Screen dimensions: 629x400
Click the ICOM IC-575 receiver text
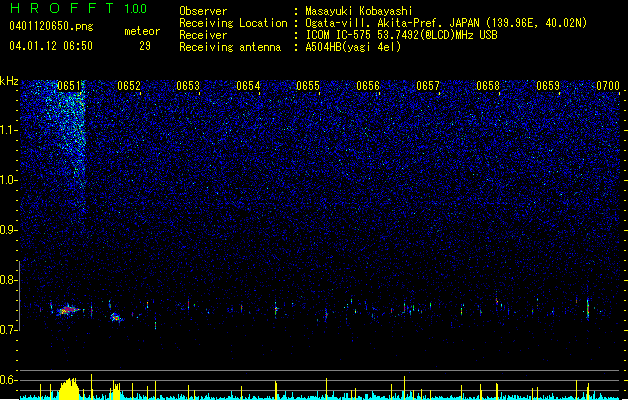click(x=401, y=35)
